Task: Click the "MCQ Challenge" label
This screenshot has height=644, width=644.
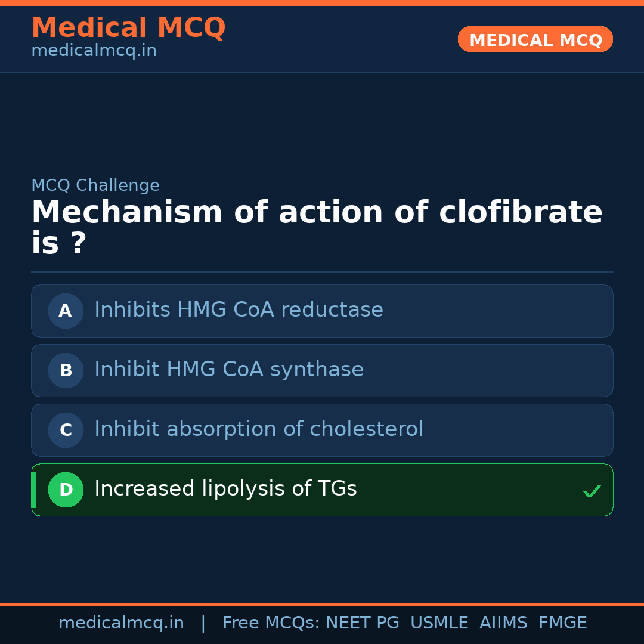Action: point(95,185)
